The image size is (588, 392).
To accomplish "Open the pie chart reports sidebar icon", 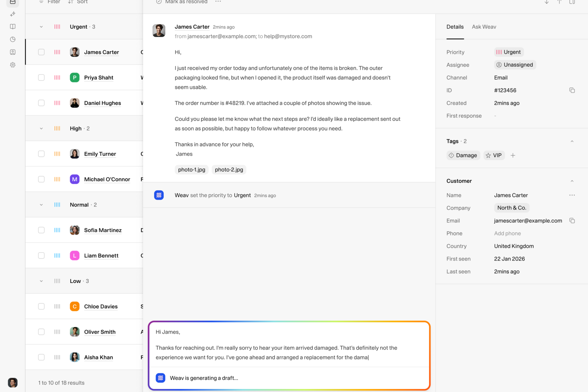I will click(x=13, y=39).
